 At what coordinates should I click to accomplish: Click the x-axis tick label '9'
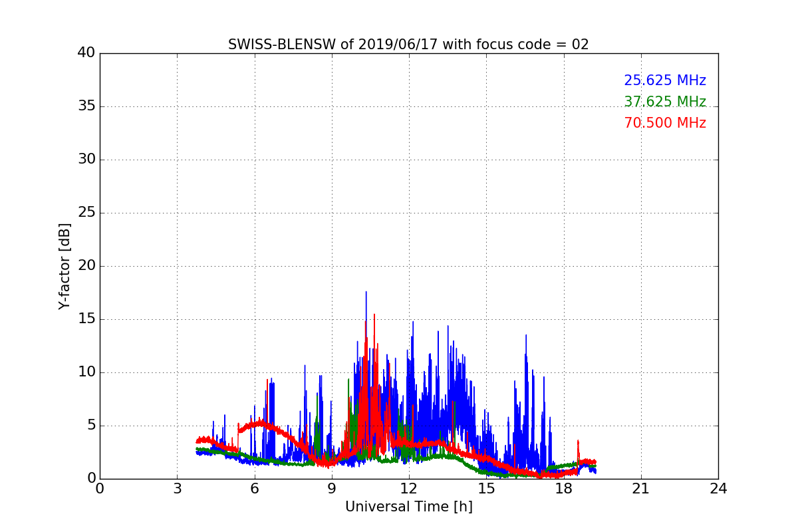[331, 488]
